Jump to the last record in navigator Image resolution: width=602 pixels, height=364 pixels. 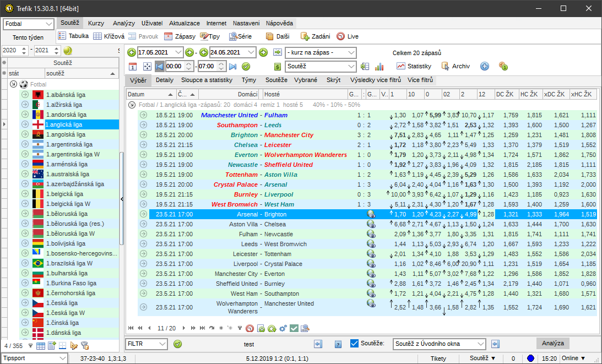pos(202,328)
